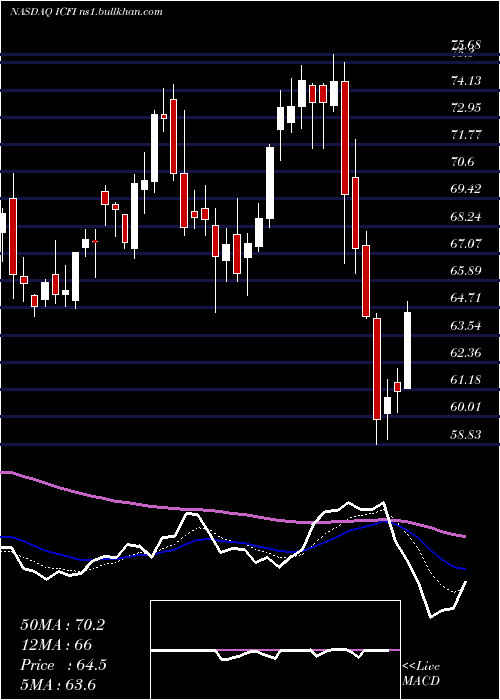Viewport: 500px width, 700px height.
Task: Click inside the MACD histogram box
Action: [x=275, y=650]
